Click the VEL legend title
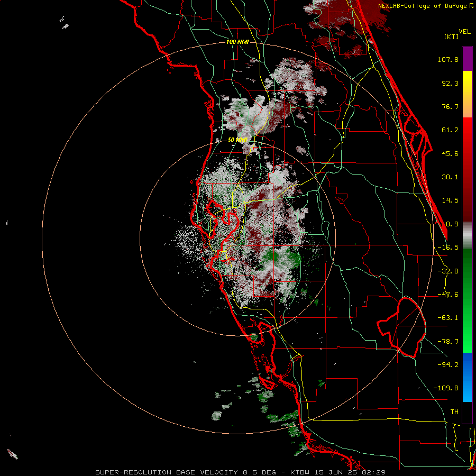The width and height of the screenshot is (476, 476). click(464, 32)
